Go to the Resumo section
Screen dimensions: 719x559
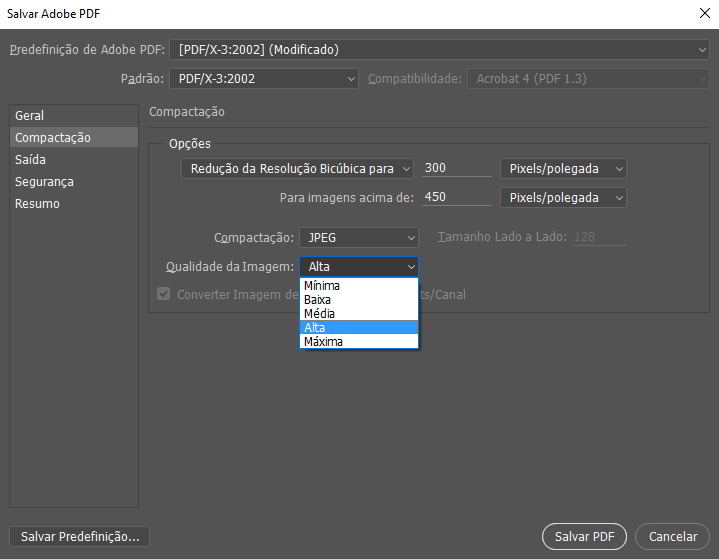tap(37, 204)
